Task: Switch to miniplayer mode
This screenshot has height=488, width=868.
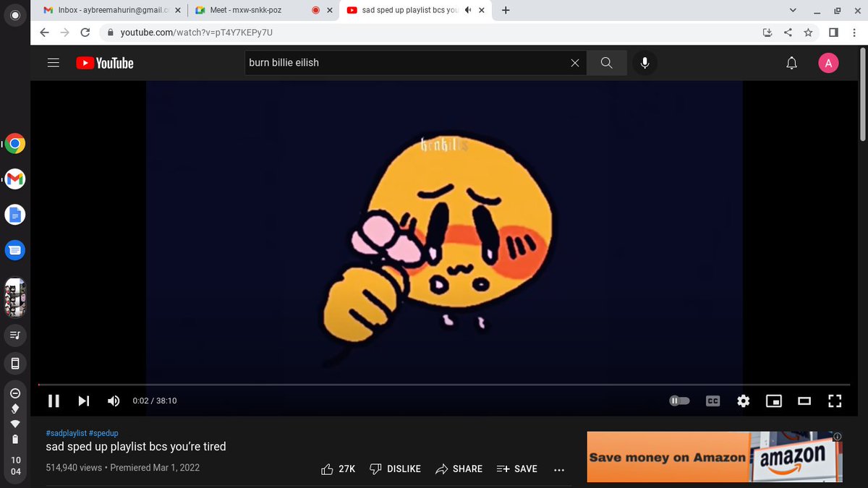Action: point(774,401)
